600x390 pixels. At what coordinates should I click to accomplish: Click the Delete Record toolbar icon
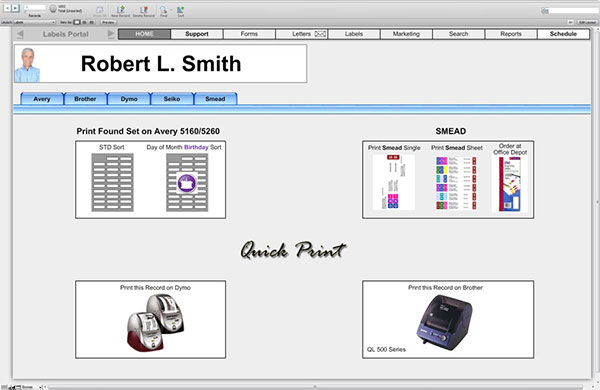click(143, 11)
